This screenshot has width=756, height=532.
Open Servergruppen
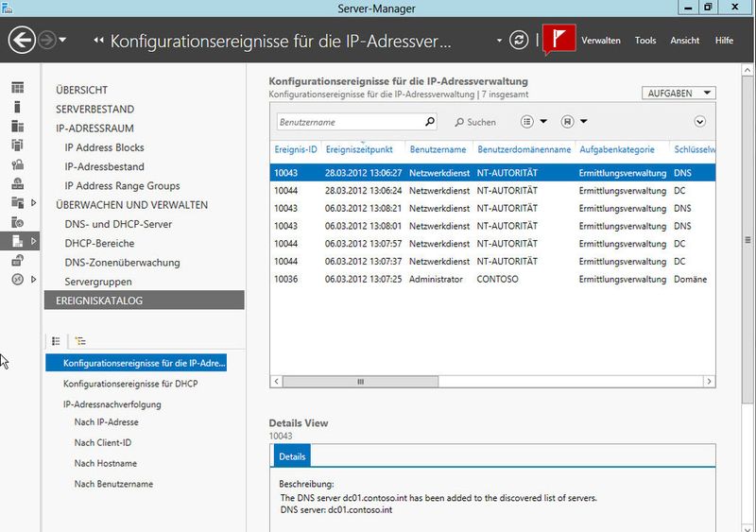coord(98,282)
